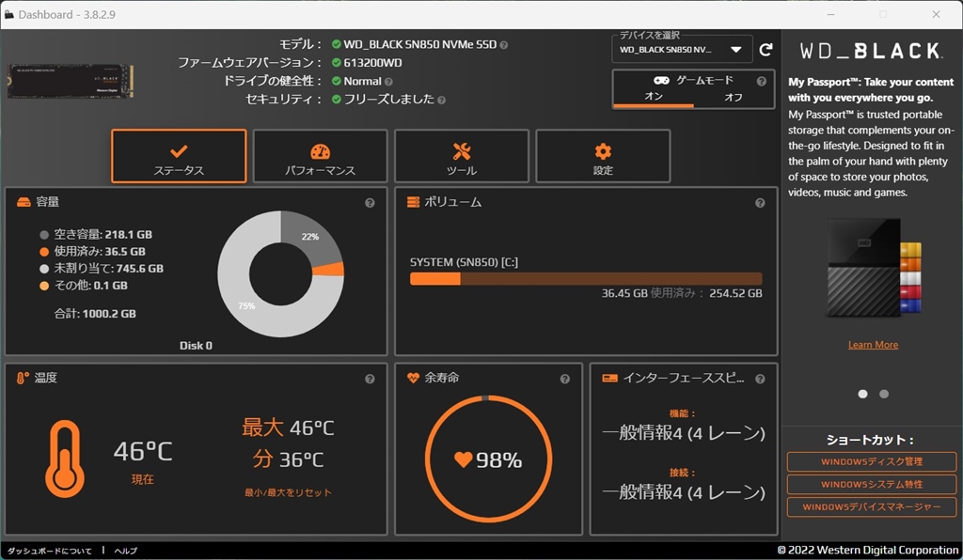Turn Game Mode off (オフ)
Image resolution: width=963 pixels, height=560 pixels.
(x=734, y=97)
